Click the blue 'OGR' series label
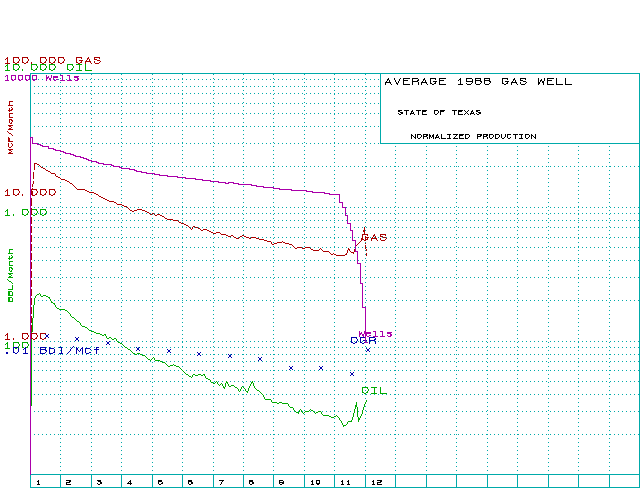Image resolution: width=640 pixels, height=491 pixels. 362,341
